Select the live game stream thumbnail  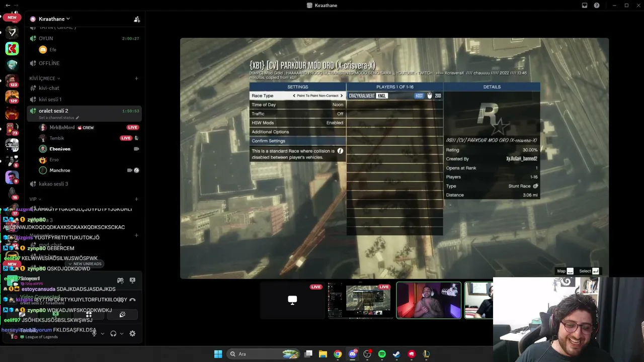click(360, 300)
